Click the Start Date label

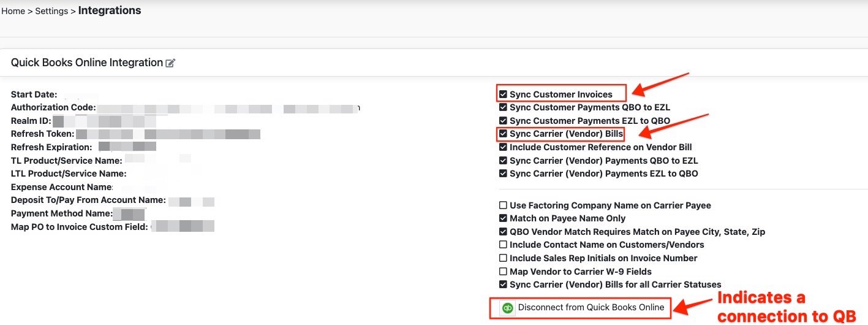coord(34,94)
